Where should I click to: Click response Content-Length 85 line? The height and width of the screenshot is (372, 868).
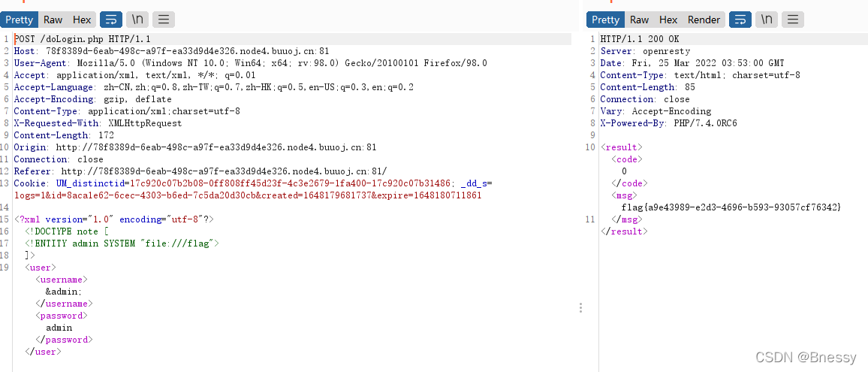648,87
